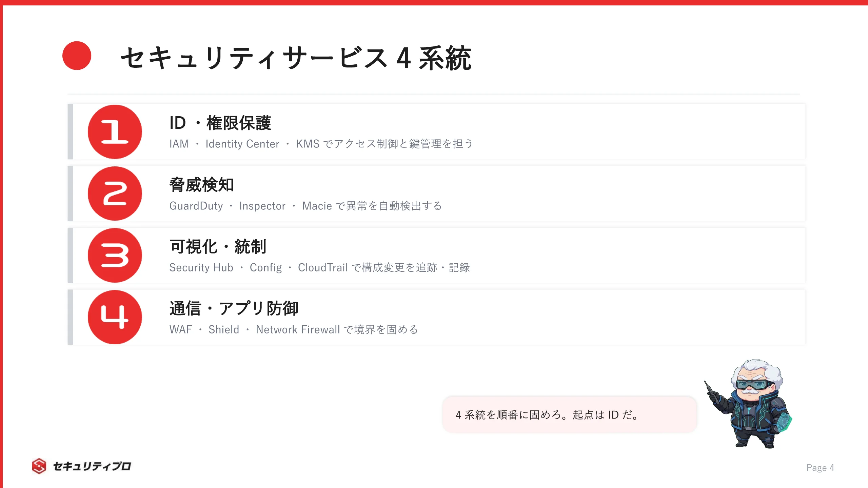Click the セキュリティプロ brand wordmark
The width and height of the screenshot is (868, 488).
click(92, 466)
